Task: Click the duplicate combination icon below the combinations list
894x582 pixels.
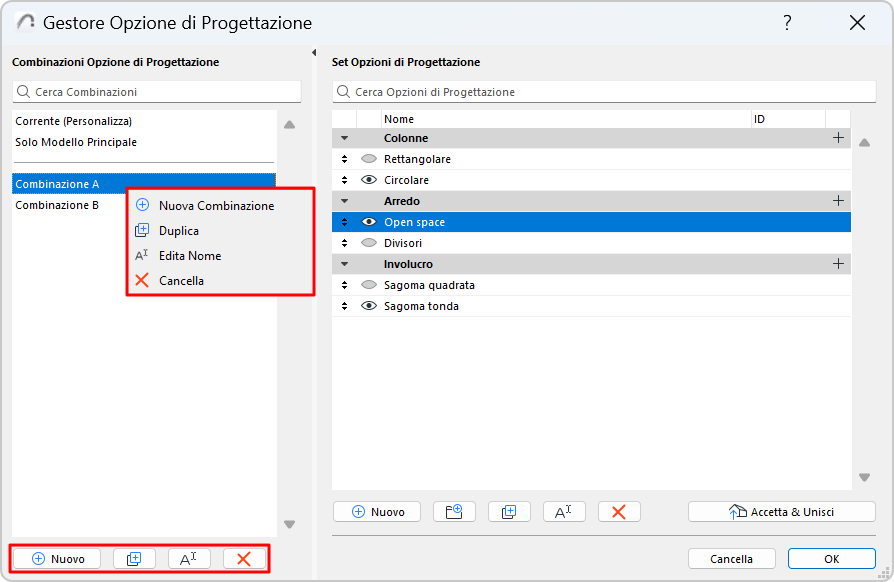Action: pyautogui.click(x=134, y=559)
